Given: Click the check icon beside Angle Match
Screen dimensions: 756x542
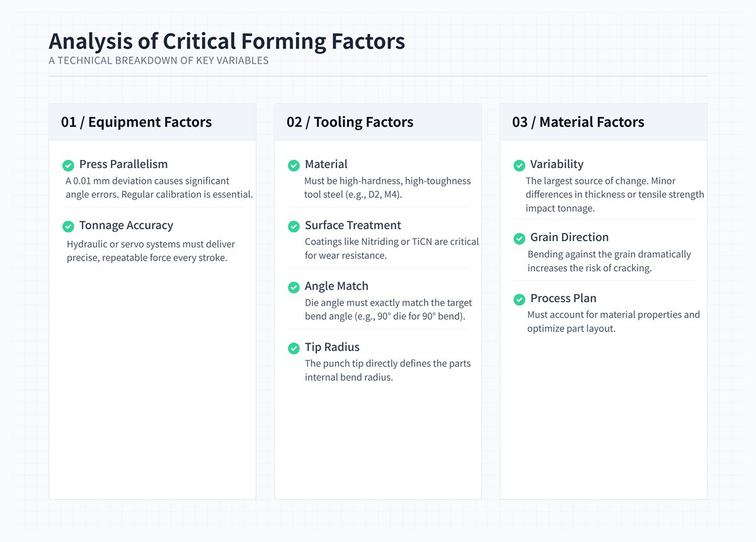Looking at the screenshot, I should point(294,288).
